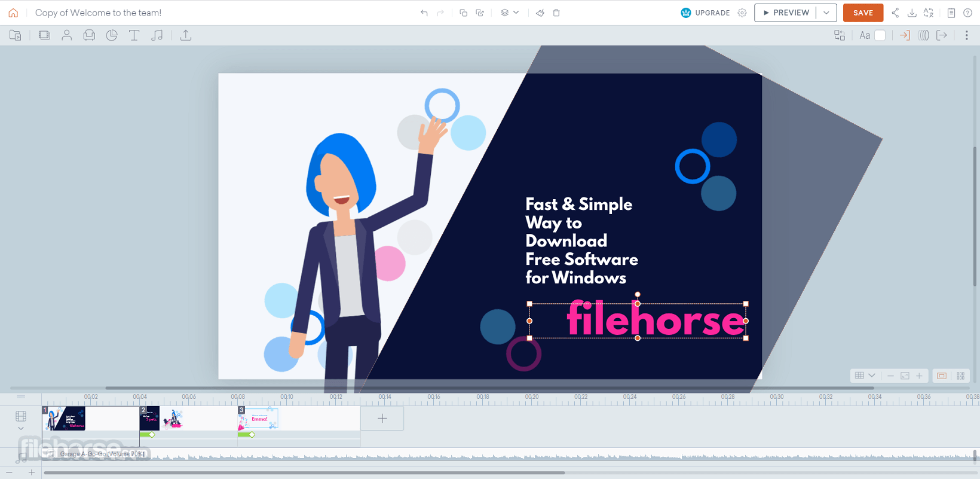Open the template library icon
The image size is (980, 479).
pyautogui.click(x=16, y=35)
